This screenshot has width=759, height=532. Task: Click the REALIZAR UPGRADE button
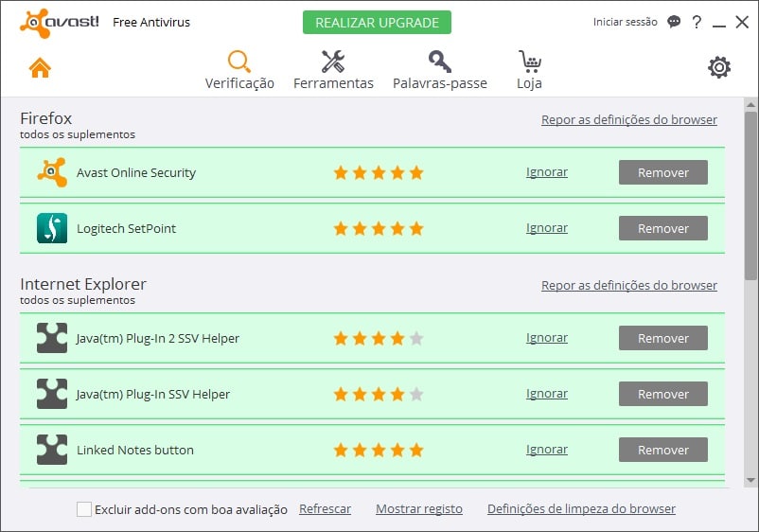tap(377, 22)
